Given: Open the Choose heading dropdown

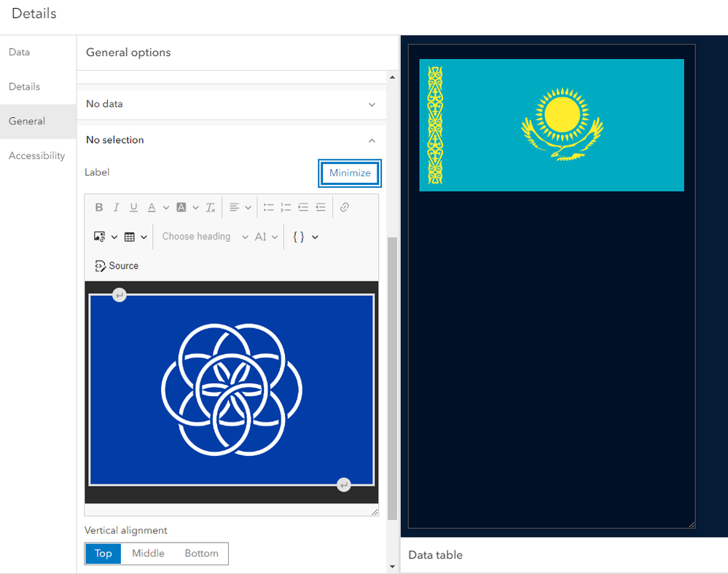Looking at the screenshot, I should [205, 237].
